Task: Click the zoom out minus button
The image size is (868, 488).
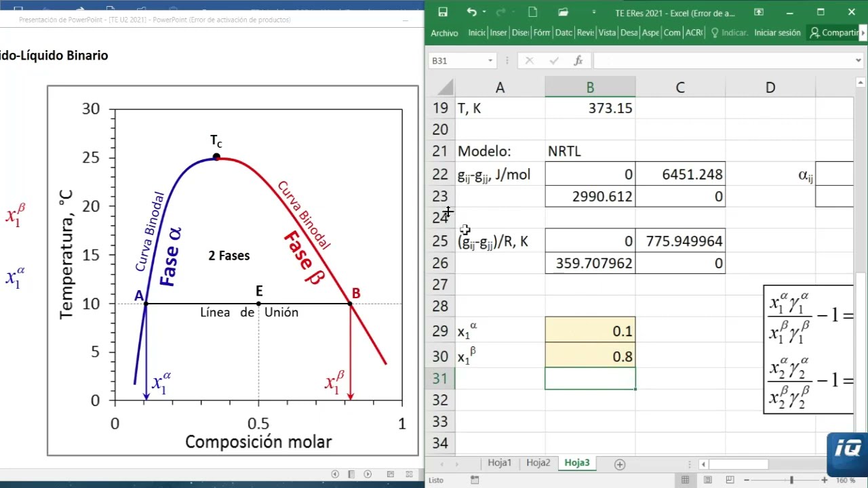Action: [x=747, y=480]
